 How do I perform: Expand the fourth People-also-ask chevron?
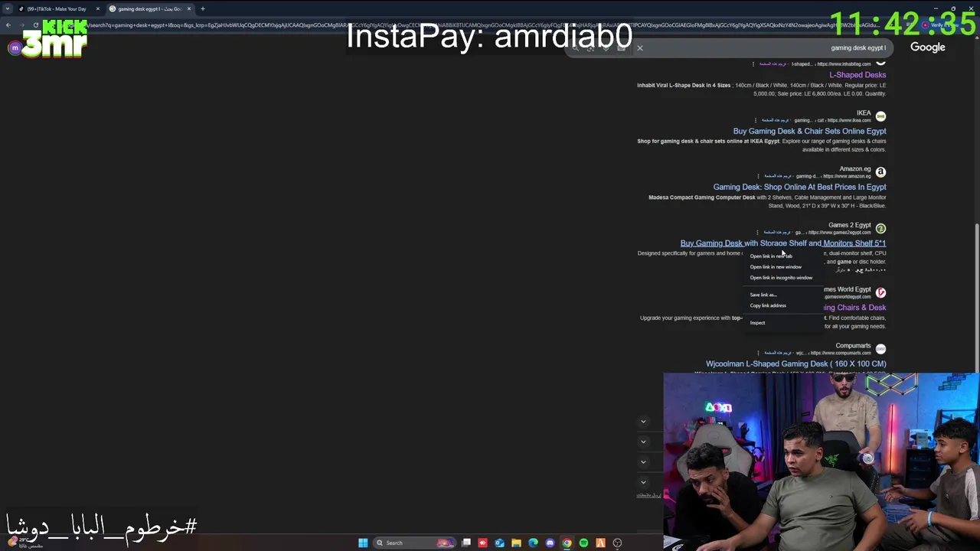point(643,482)
